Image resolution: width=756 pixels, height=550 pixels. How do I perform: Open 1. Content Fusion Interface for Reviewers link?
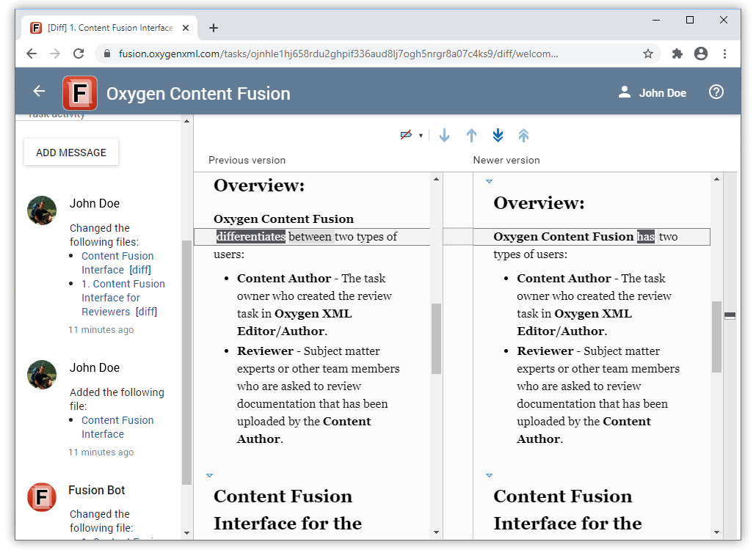point(123,298)
